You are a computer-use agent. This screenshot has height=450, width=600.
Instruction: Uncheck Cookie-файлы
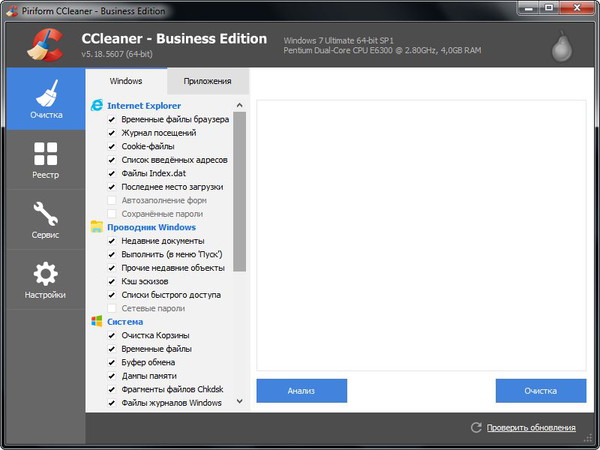pyautogui.click(x=112, y=146)
